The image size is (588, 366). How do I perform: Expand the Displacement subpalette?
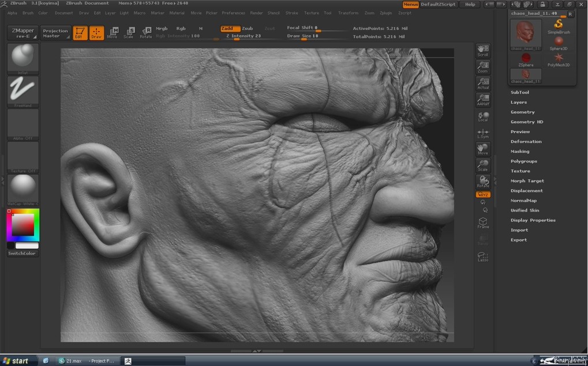pyautogui.click(x=527, y=191)
